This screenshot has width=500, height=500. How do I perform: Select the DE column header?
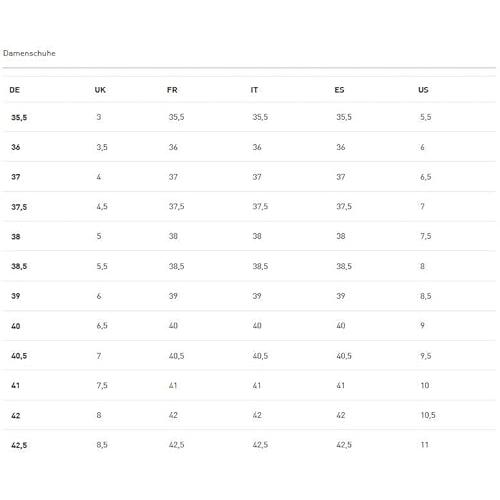pyautogui.click(x=15, y=90)
